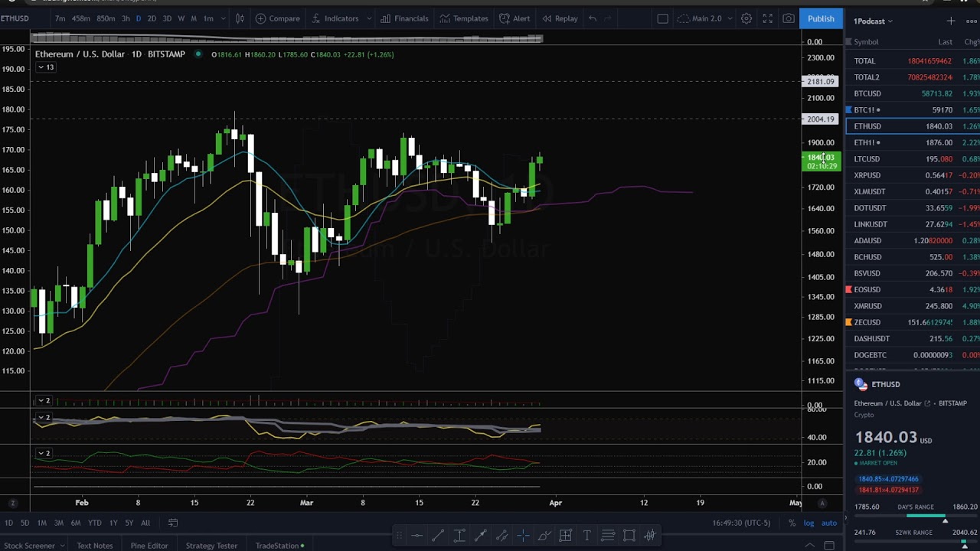Select the horizontal line drawing tool

click(x=417, y=536)
